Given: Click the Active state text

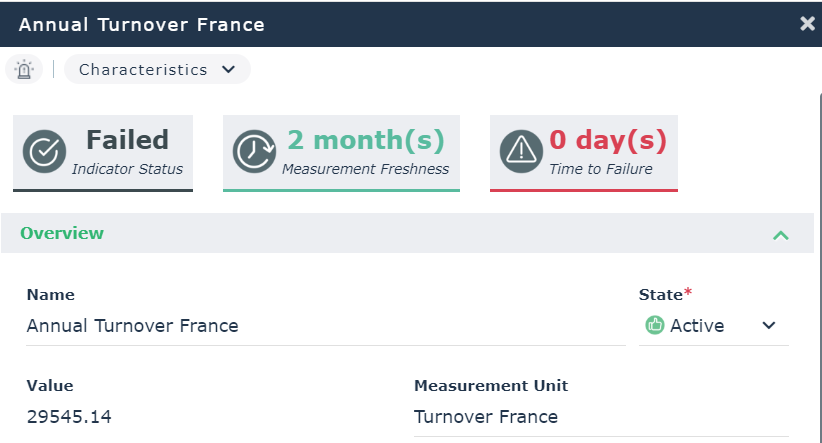Looking at the screenshot, I should click(697, 325).
